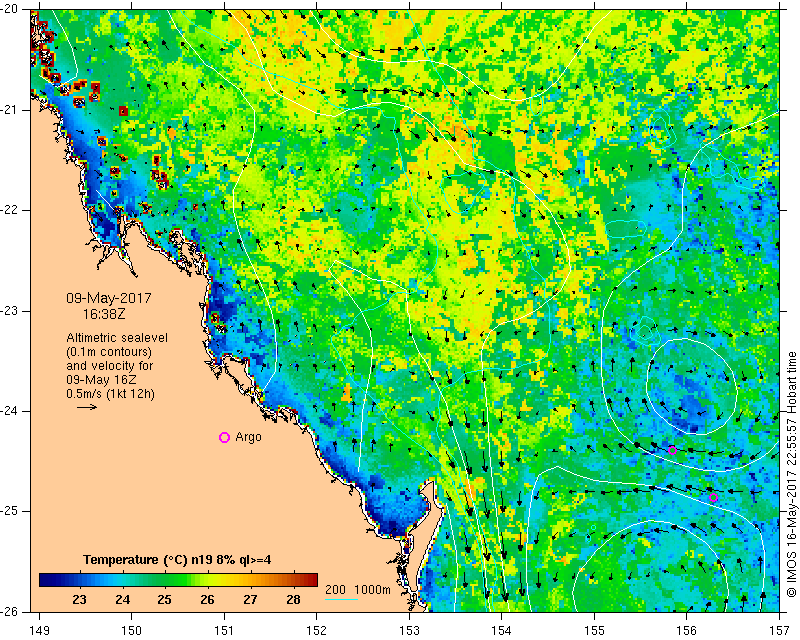Image resolution: width=800 pixels, height=640 pixels.
Task: Click the '24' color bar tick label
Action: 122,600
